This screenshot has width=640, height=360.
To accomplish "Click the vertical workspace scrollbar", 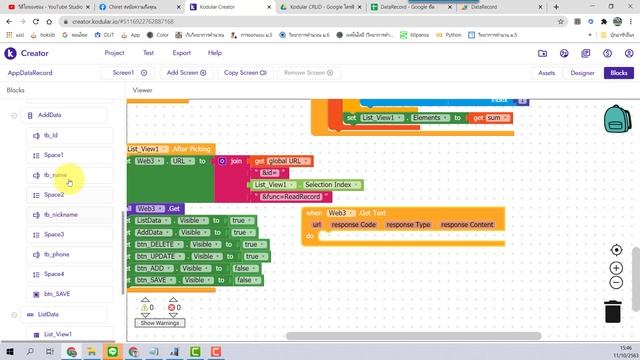I will tap(636, 280).
